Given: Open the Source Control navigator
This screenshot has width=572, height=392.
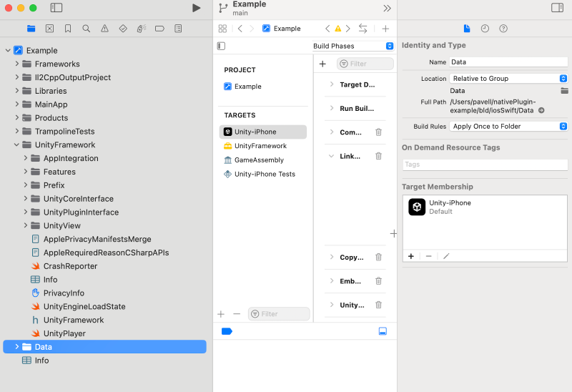Looking at the screenshot, I should point(49,29).
